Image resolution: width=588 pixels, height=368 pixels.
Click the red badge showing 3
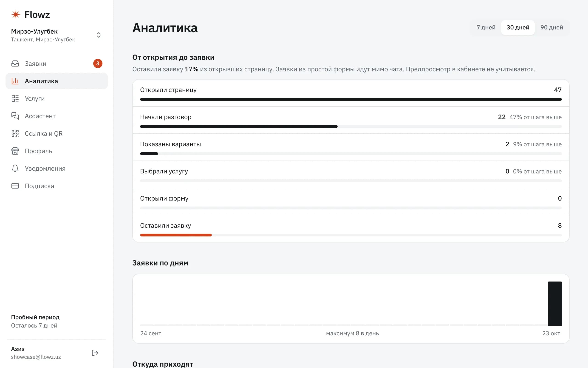click(98, 63)
